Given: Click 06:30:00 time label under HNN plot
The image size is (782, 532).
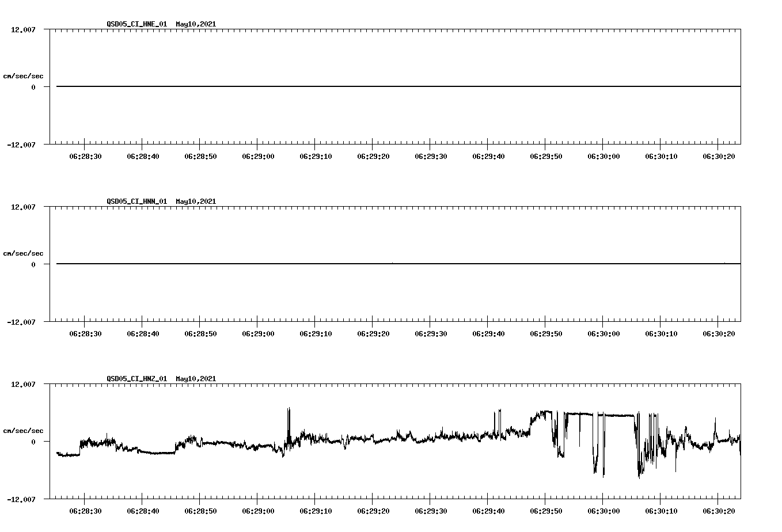Looking at the screenshot, I should (x=603, y=333).
